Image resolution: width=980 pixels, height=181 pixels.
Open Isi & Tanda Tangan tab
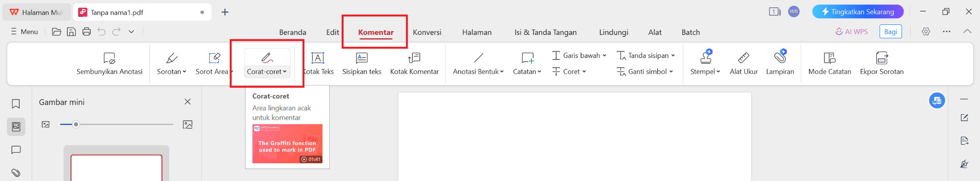pos(546,32)
